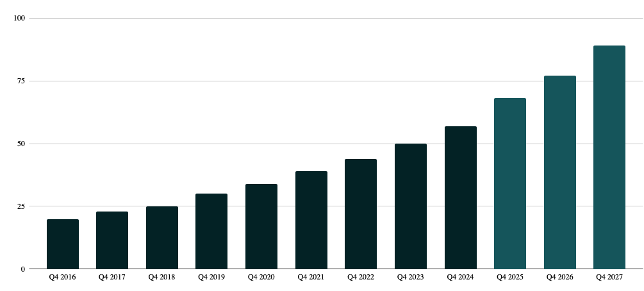Select the teal Q4 2025 bar
The image size is (644, 291).
(510, 184)
